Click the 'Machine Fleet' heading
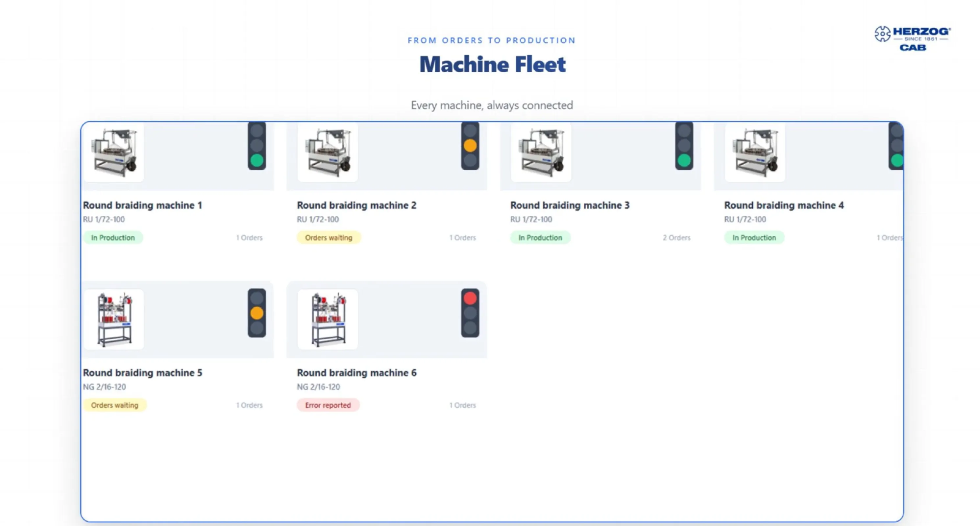 (x=492, y=64)
